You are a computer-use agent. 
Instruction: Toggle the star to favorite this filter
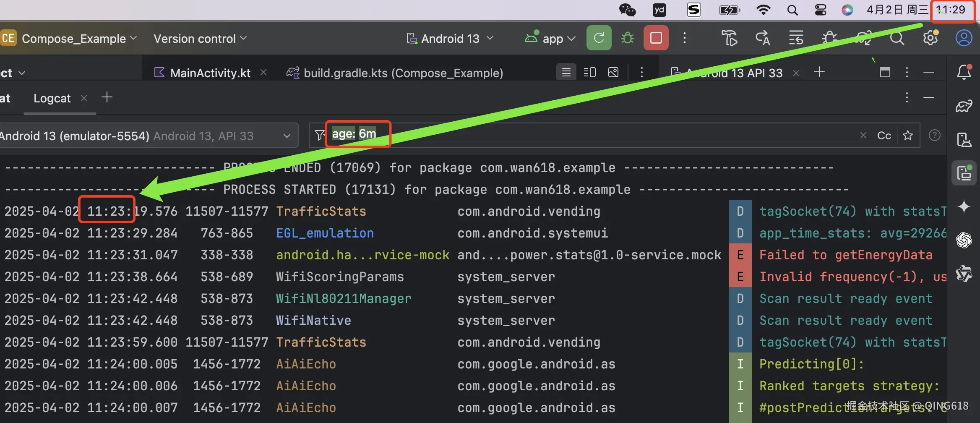(908, 136)
